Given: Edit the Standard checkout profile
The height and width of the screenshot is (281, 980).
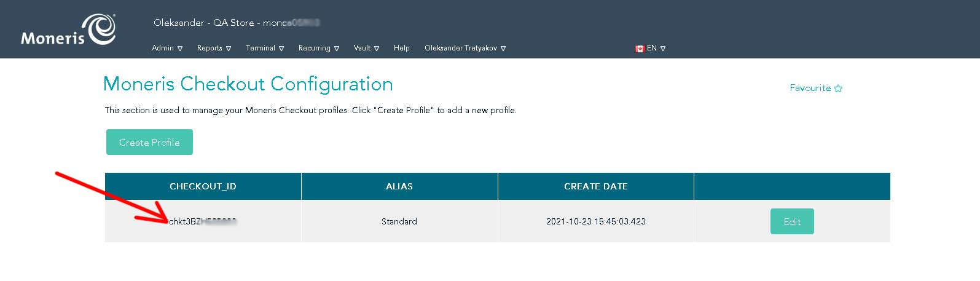Looking at the screenshot, I should click(792, 221).
